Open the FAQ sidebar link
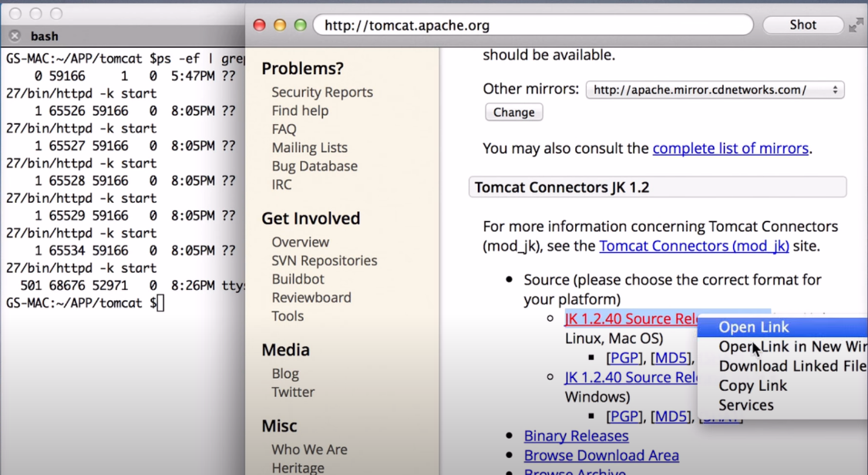 tap(284, 130)
